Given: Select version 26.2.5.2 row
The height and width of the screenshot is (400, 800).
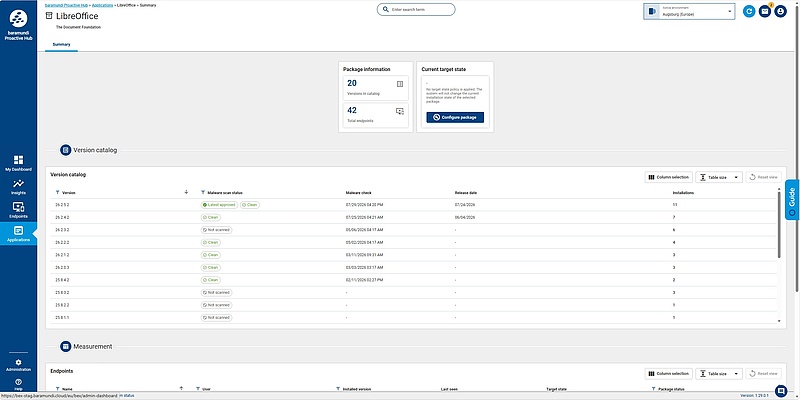Looking at the screenshot, I should click(x=413, y=205).
